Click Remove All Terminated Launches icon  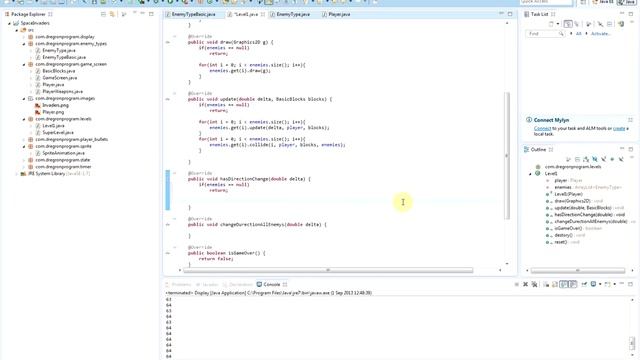point(534,284)
